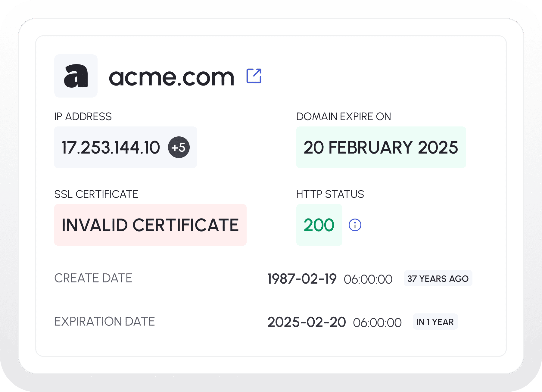Image resolution: width=542 pixels, height=392 pixels.
Task: Click the INVALID CERTIFICATE status badge
Action: coord(150,225)
